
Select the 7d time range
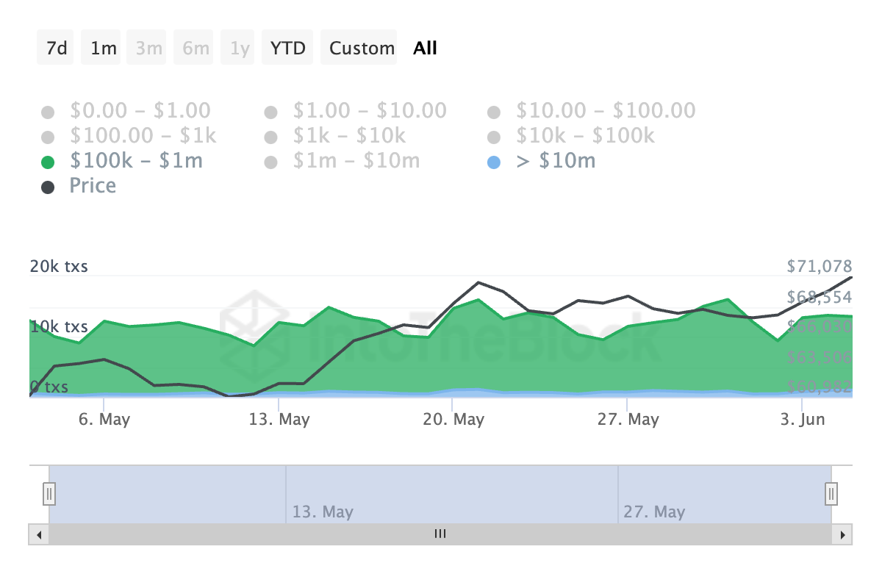pyautogui.click(x=56, y=49)
